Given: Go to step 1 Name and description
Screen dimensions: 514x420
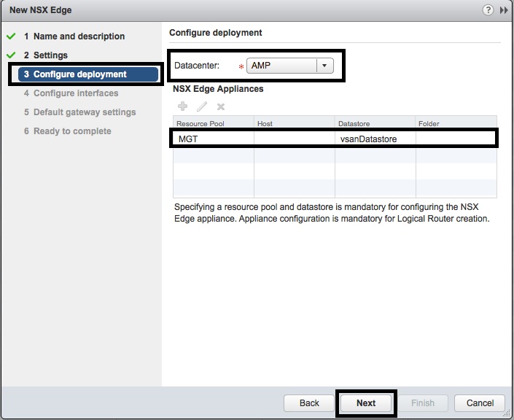Looking at the screenshot, I should pos(79,36).
